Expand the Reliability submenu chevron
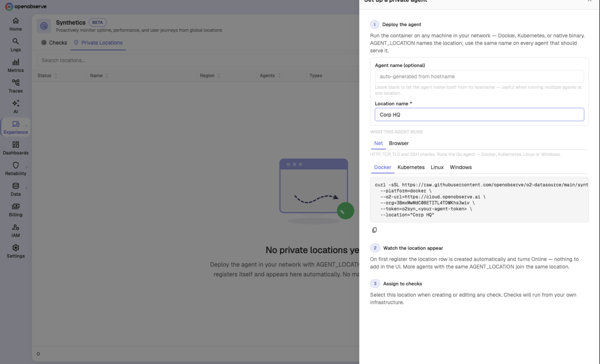 27,167
